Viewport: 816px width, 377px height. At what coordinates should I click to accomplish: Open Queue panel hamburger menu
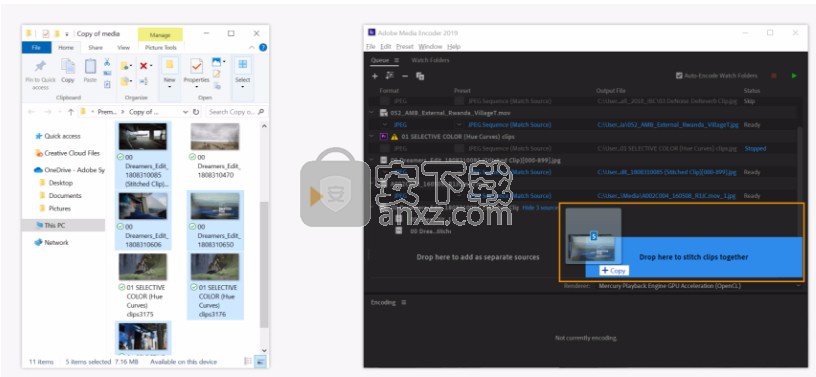(397, 60)
